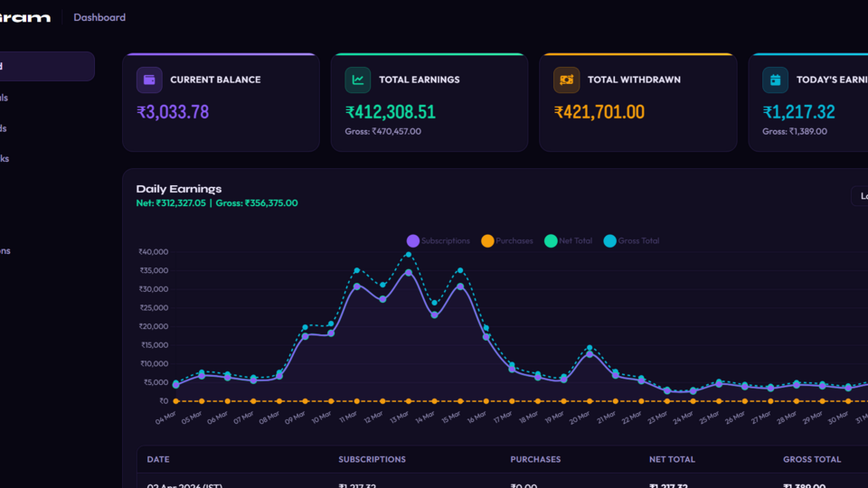Toggle the Subscriptions series in chart legend

[438, 240]
